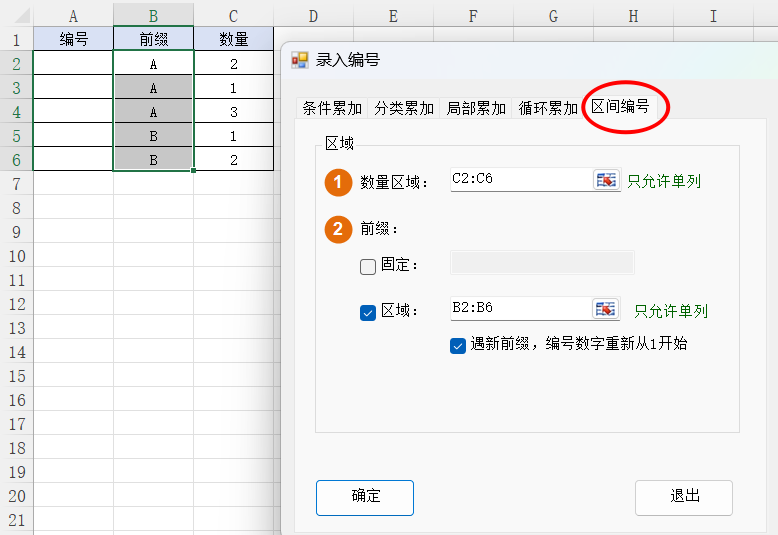Screen dimensions: 778x535
Task: Select row 2 header
Action: pos(16,64)
